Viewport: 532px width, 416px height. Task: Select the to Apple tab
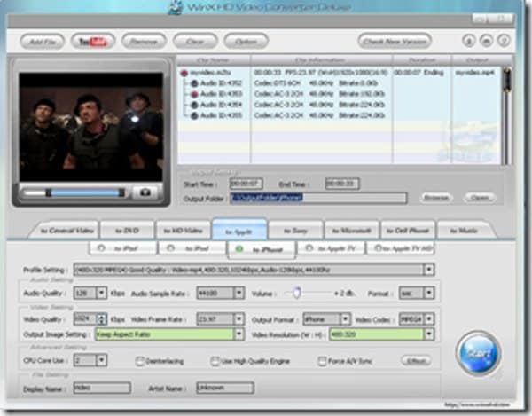(239, 230)
